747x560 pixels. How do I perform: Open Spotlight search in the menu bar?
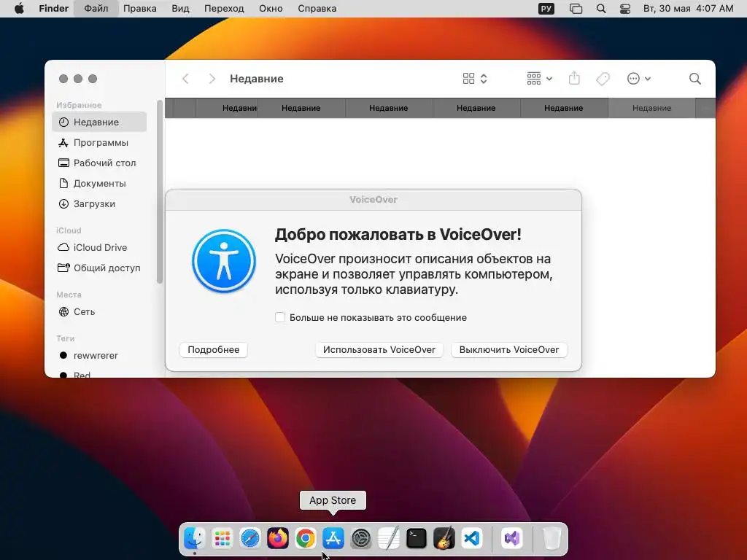click(601, 9)
